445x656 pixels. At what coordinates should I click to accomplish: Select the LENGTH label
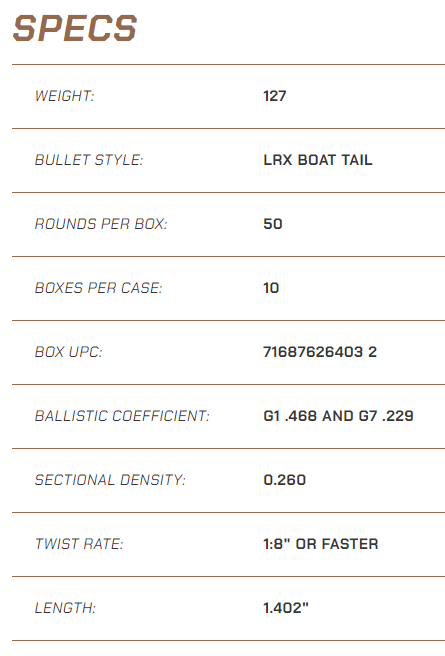point(65,608)
